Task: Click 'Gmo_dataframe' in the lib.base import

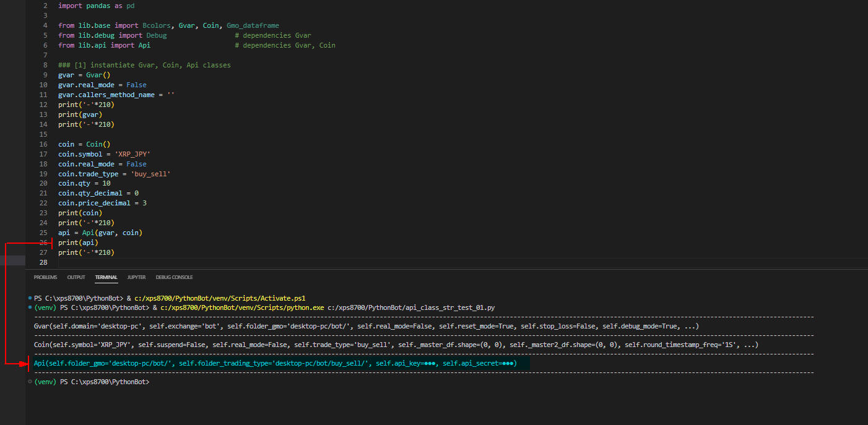Action: 253,25
